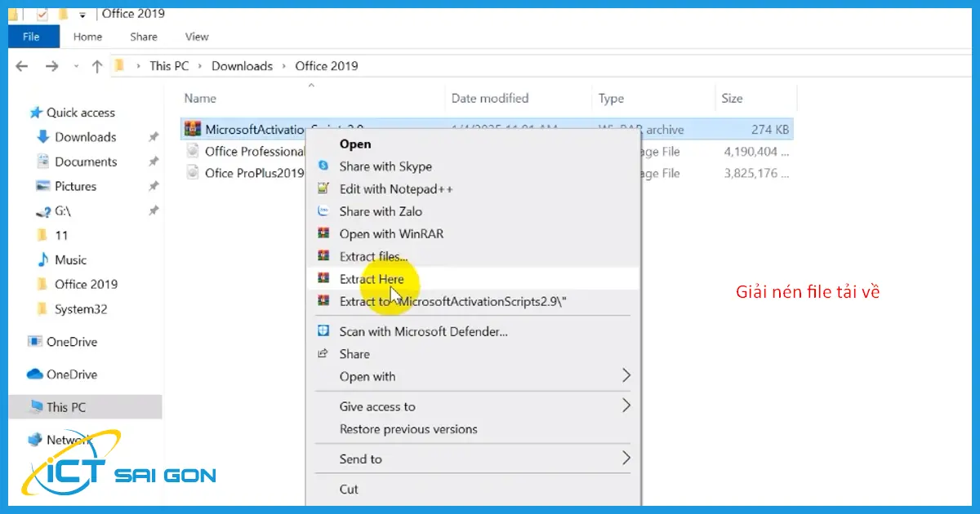Open G:\ drive in the sidebar
Image resolution: width=980 pixels, height=514 pixels.
(63, 210)
